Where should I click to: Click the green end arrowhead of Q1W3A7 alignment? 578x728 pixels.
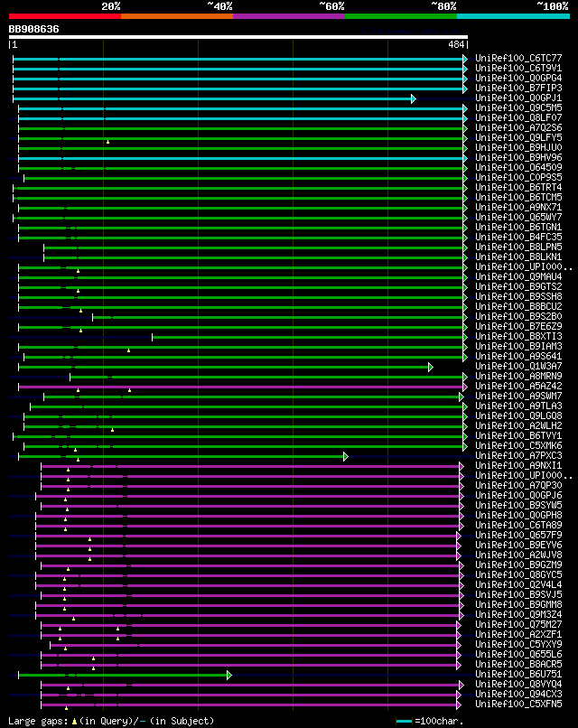coord(431,368)
